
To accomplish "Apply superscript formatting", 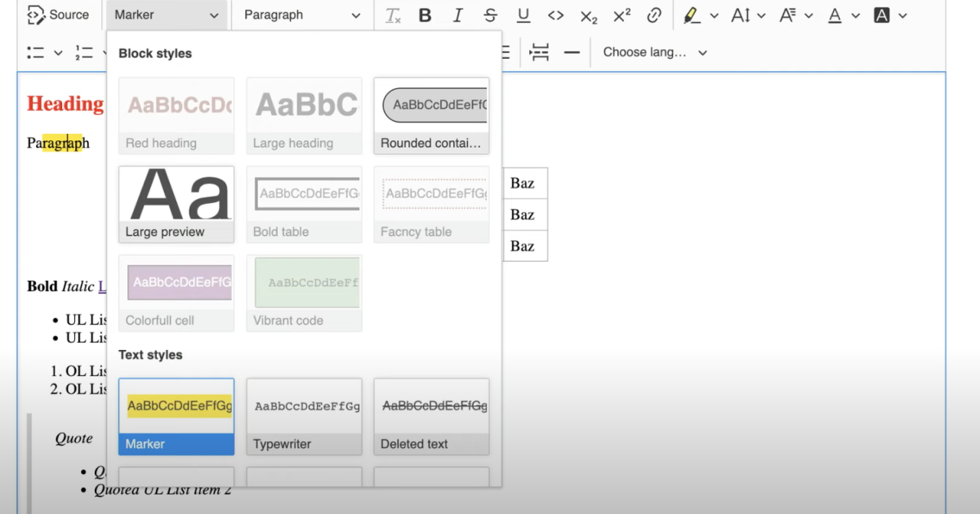I will 621,16.
